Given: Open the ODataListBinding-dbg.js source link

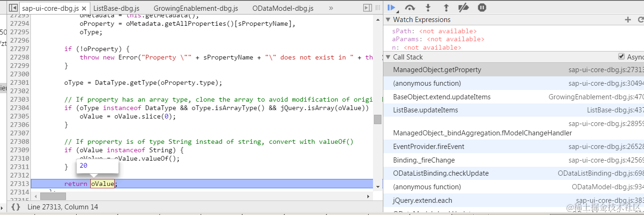Looking at the screenshot, I should click(x=601, y=173).
